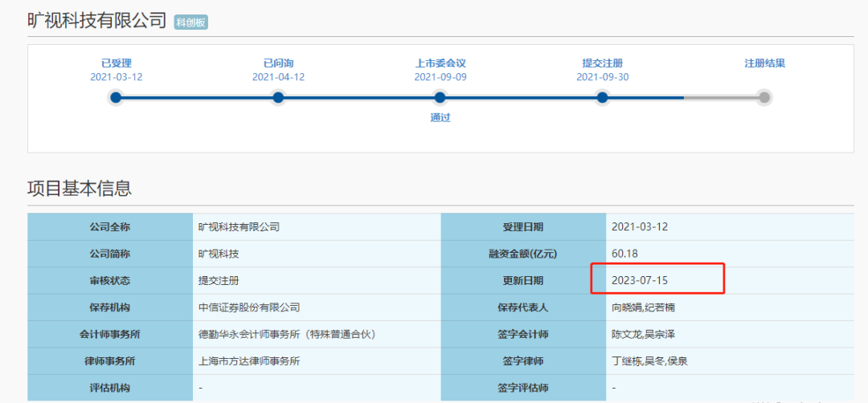Click the 旷视科技 short-name value
This screenshot has height=403, width=868.
point(219,254)
